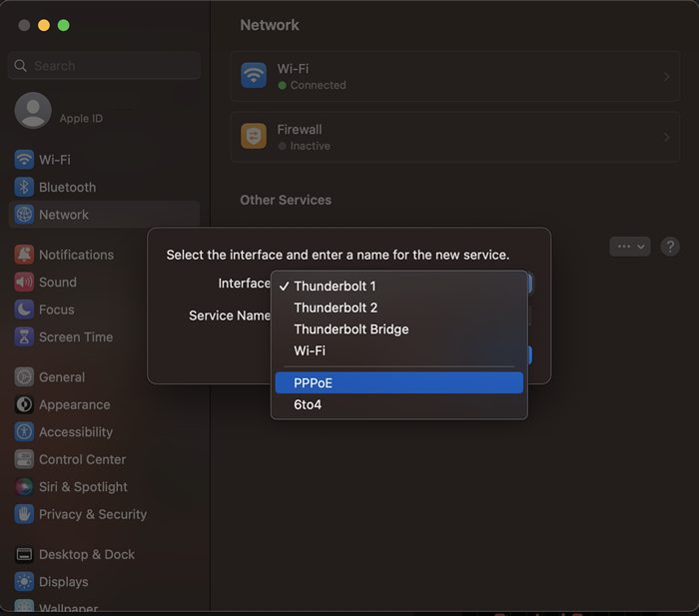Expand the Firewall row chevron
699x616 pixels.
click(x=667, y=138)
